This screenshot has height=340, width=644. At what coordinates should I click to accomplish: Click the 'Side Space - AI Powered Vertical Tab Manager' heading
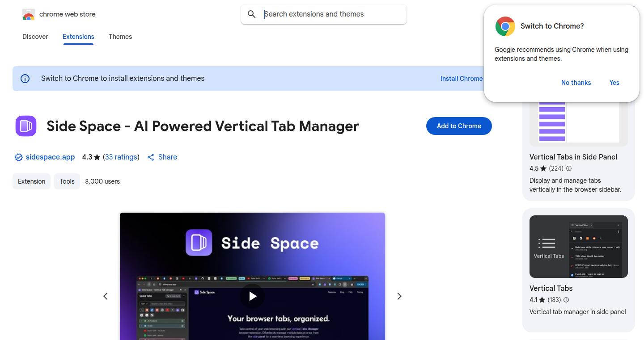click(x=203, y=126)
